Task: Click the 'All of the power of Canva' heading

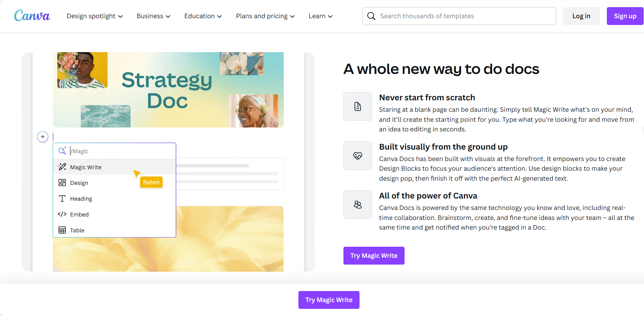Action: click(x=428, y=196)
